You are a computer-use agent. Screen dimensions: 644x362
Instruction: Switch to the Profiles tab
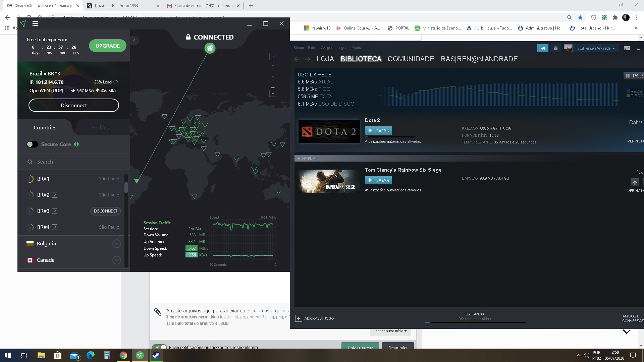(x=100, y=127)
